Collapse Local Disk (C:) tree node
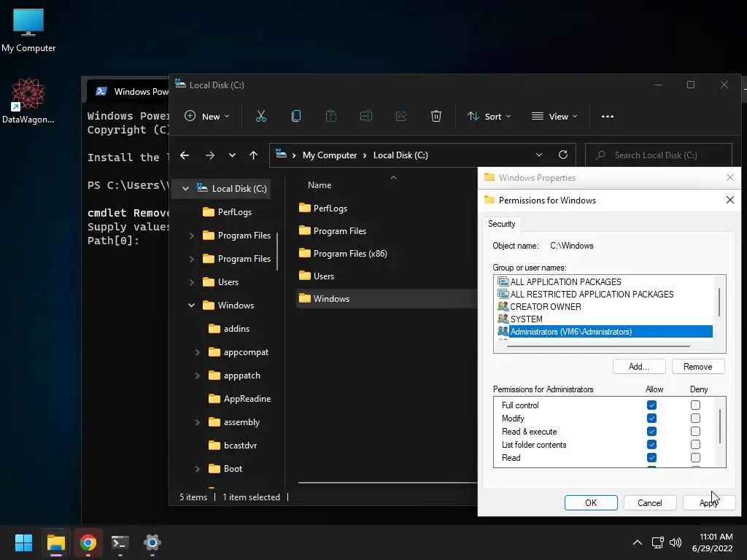Image resolution: width=747 pixels, height=560 pixels. [x=185, y=189]
